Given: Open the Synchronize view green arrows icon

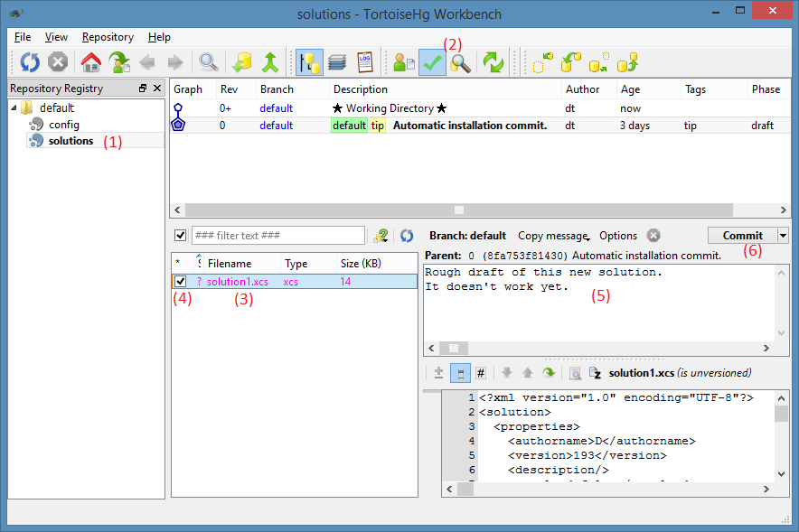Looking at the screenshot, I should tap(493, 62).
